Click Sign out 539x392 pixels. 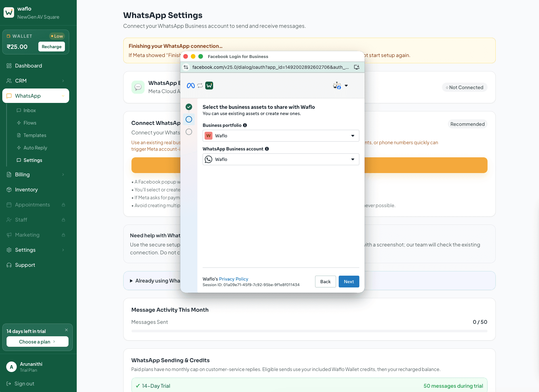click(20, 383)
